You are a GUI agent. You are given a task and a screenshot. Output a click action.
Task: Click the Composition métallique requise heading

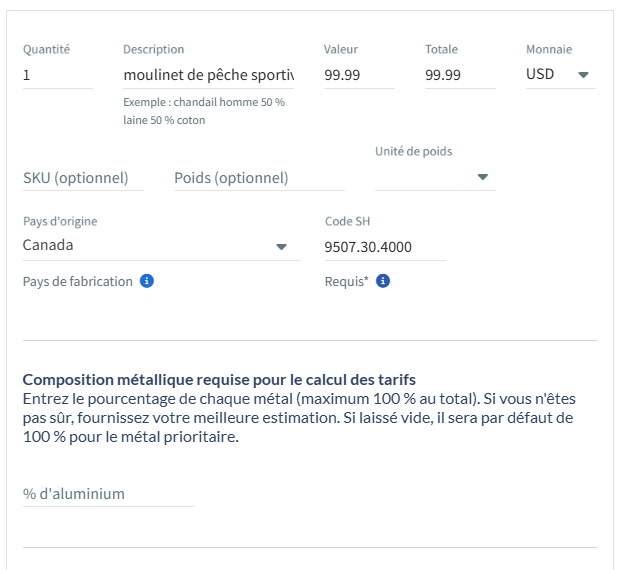tap(219, 379)
